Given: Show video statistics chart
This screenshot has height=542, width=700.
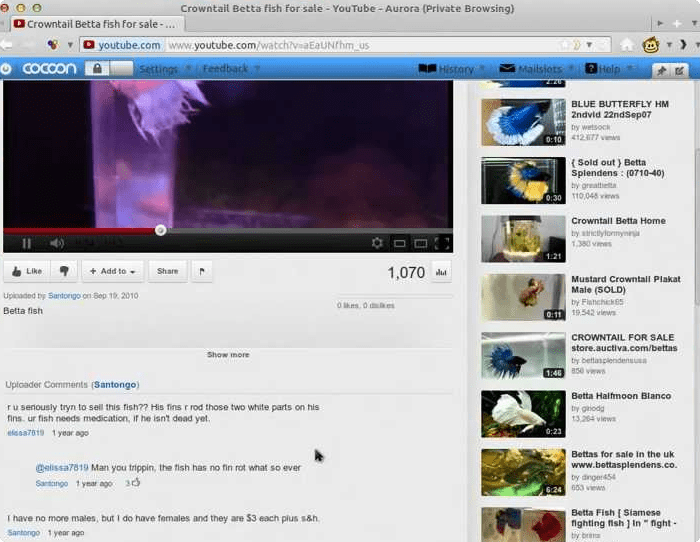Looking at the screenshot, I should 441,272.
